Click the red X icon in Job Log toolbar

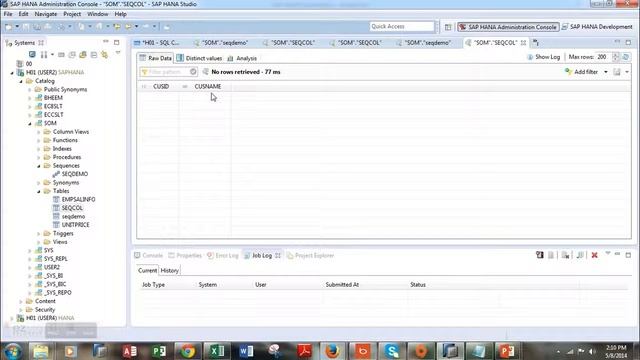594,255
